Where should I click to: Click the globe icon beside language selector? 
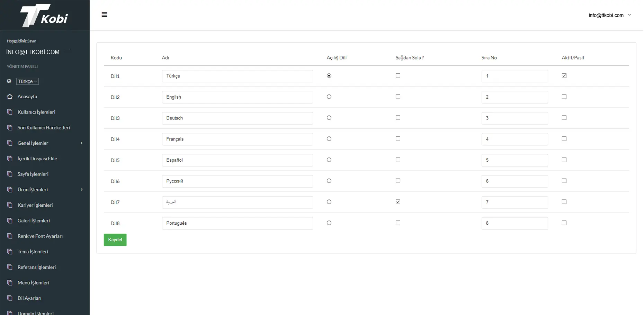click(x=9, y=81)
